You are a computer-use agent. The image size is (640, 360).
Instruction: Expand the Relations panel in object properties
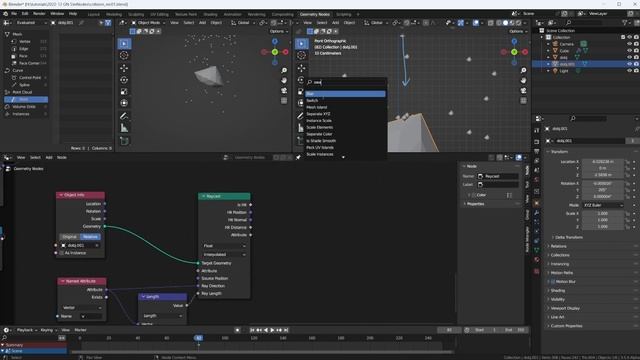tap(558, 246)
